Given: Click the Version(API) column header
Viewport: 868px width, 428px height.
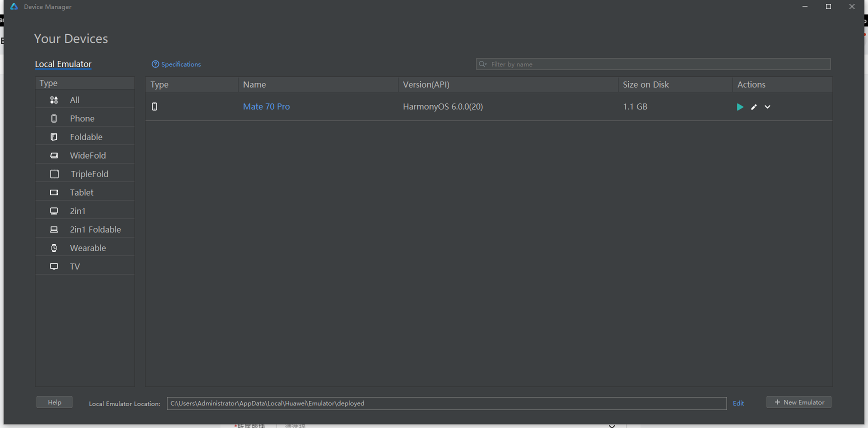Looking at the screenshot, I should (508, 84).
